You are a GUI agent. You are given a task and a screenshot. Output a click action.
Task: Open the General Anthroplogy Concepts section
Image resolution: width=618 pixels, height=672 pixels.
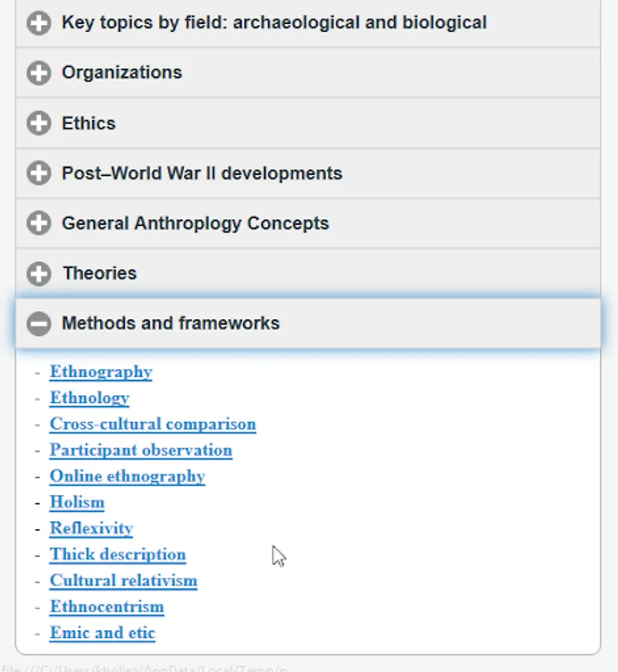[x=195, y=223]
